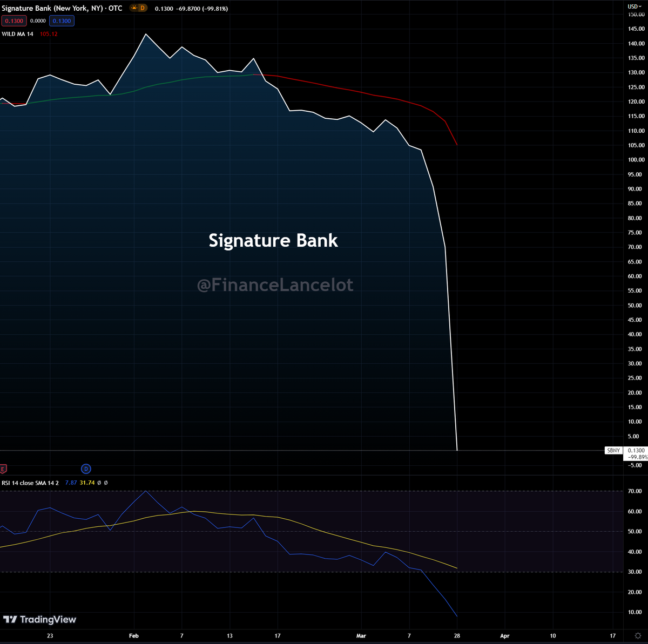
Task: Toggle visibility of the SMA 14 value 31.74
Action: click(86, 483)
